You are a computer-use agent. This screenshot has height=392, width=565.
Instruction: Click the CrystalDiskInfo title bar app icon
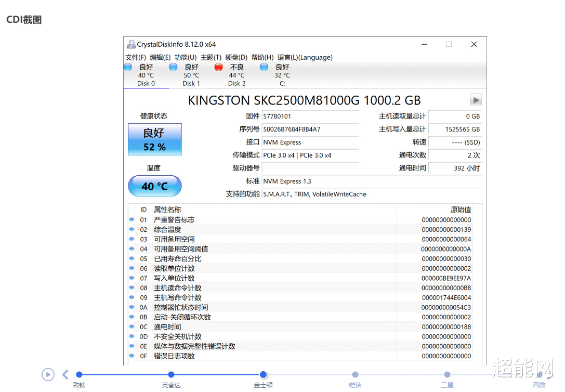point(131,44)
